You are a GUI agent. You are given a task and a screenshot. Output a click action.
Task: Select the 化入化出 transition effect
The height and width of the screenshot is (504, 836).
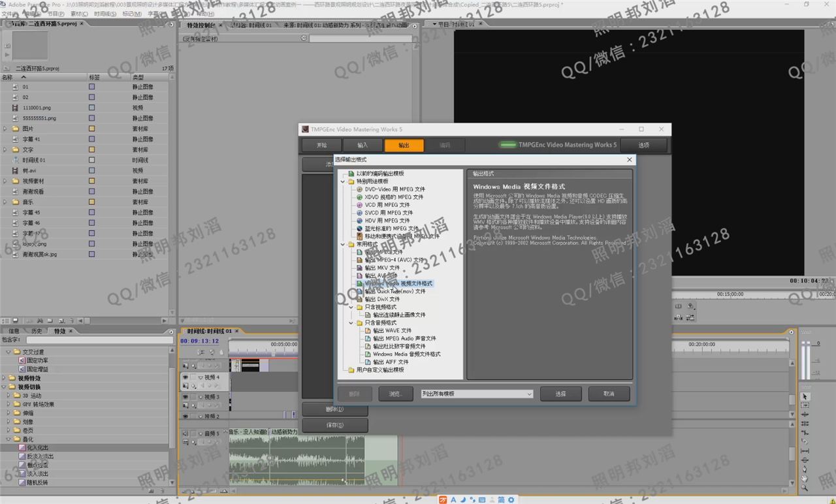point(37,448)
